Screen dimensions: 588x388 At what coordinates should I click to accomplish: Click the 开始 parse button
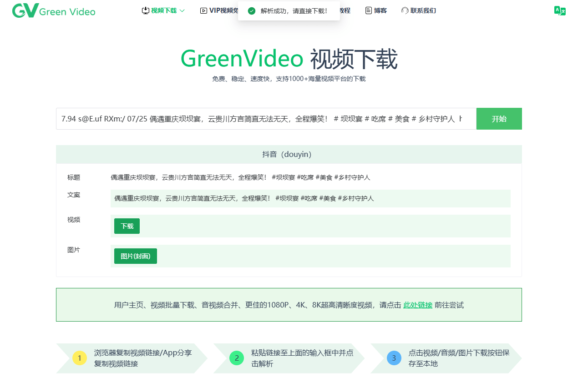(499, 119)
